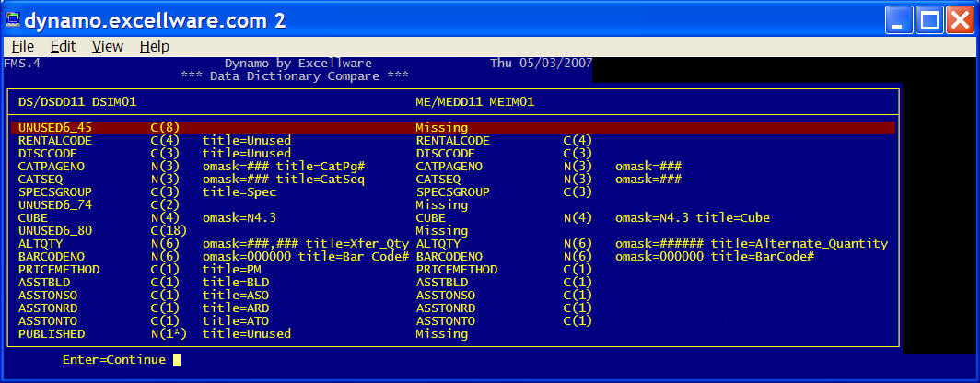Click omask=000000 title=Bar_Code# attribute
The image size is (980, 383).
point(306,257)
